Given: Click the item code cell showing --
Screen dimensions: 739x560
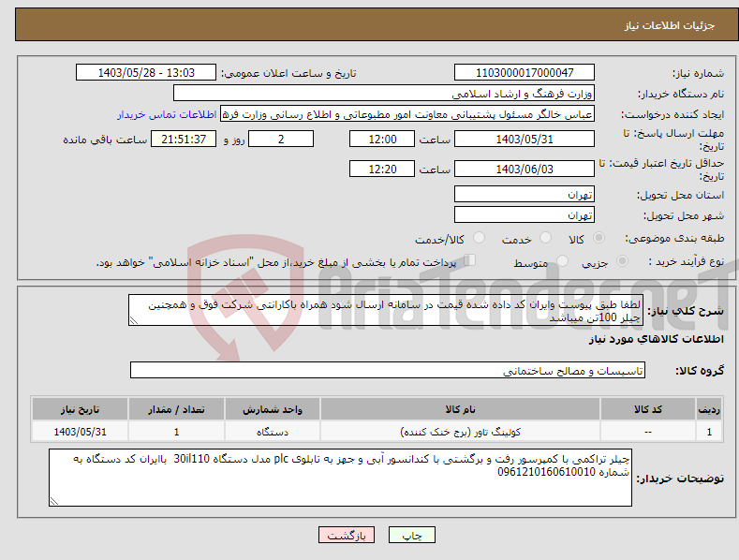Looking at the screenshot, I should point(647,432).
